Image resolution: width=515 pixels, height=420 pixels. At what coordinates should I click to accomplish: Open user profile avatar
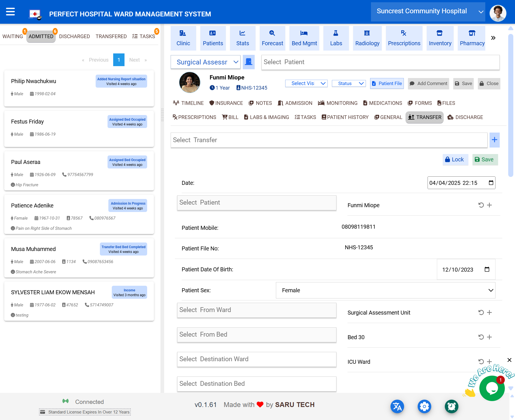pyautogui.click(x=498, y=13)
